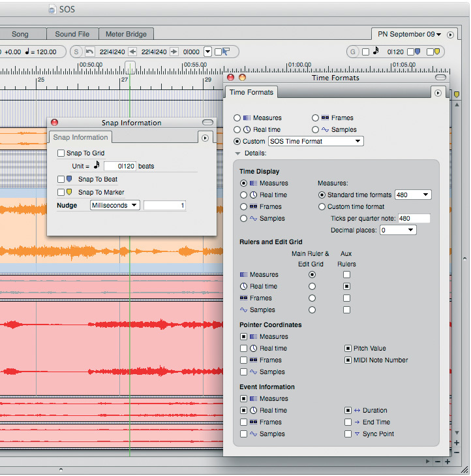Switch to the Meter Bridge tab
Image resolution: width=471 pixels, height=476 pixels.
[x=126, y=34]
